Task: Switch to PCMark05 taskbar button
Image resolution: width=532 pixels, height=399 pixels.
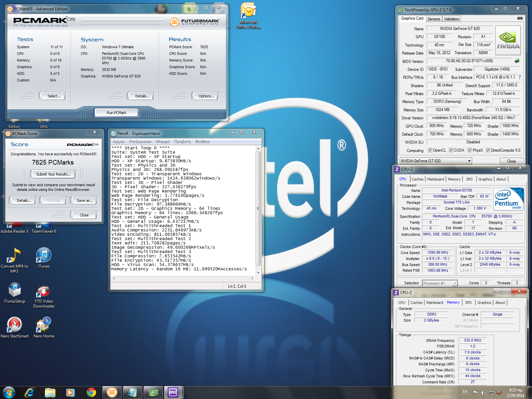Action: [112, 393]
